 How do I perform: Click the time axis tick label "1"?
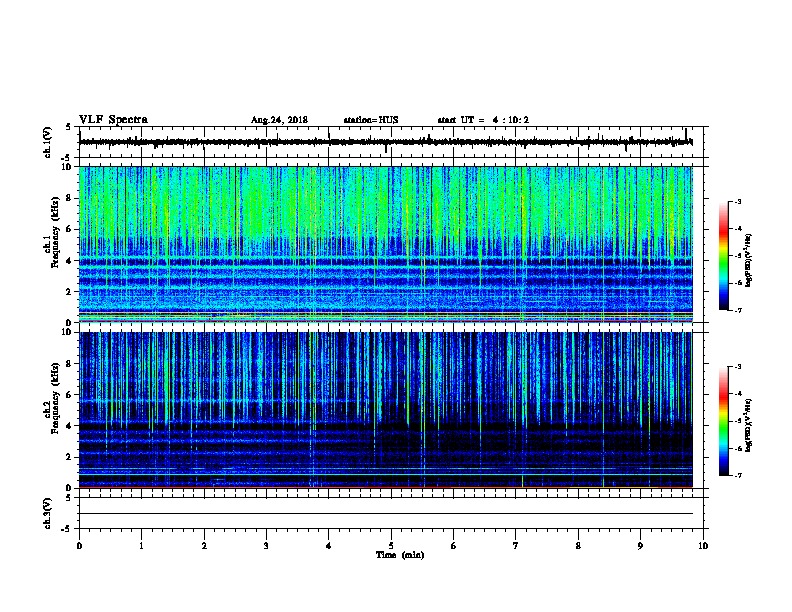141,546
